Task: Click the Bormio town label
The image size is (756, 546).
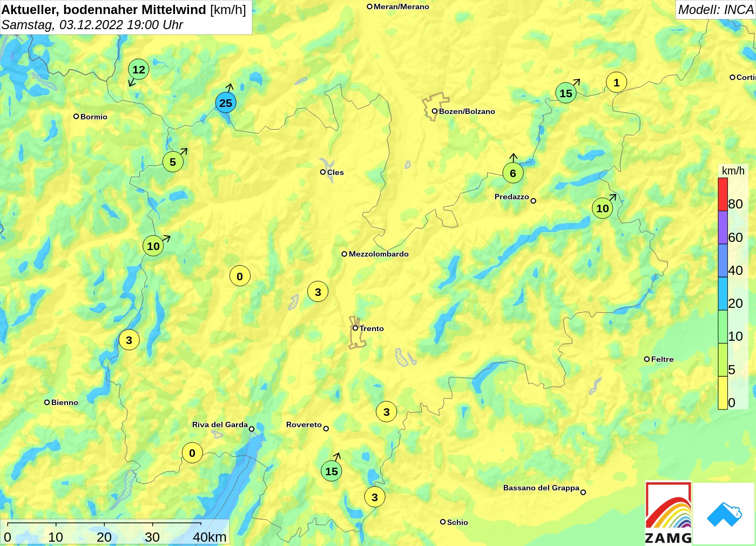Action: 94,117
